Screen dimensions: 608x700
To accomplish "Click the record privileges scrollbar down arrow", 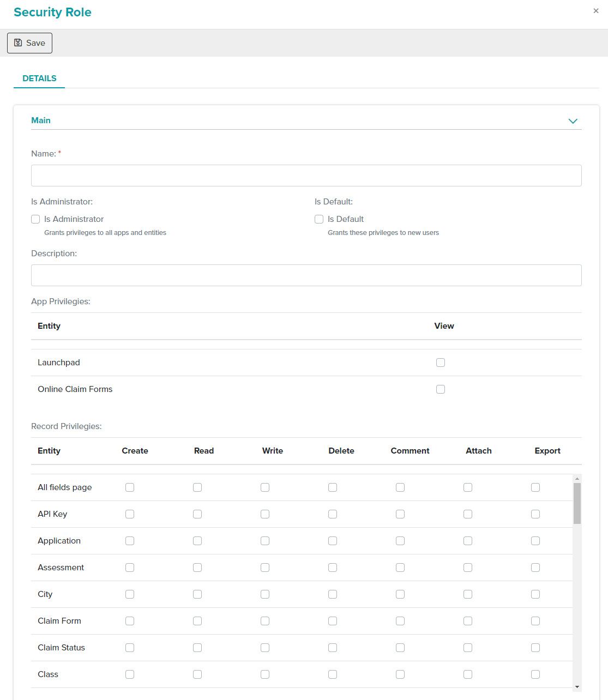I will click(x=577, y=687).
